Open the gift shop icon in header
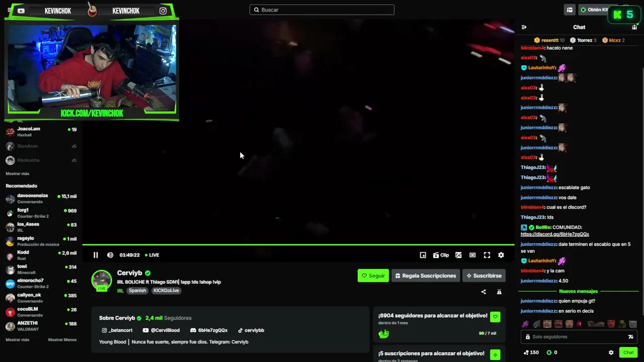644x362 pixels. point(570,10)
